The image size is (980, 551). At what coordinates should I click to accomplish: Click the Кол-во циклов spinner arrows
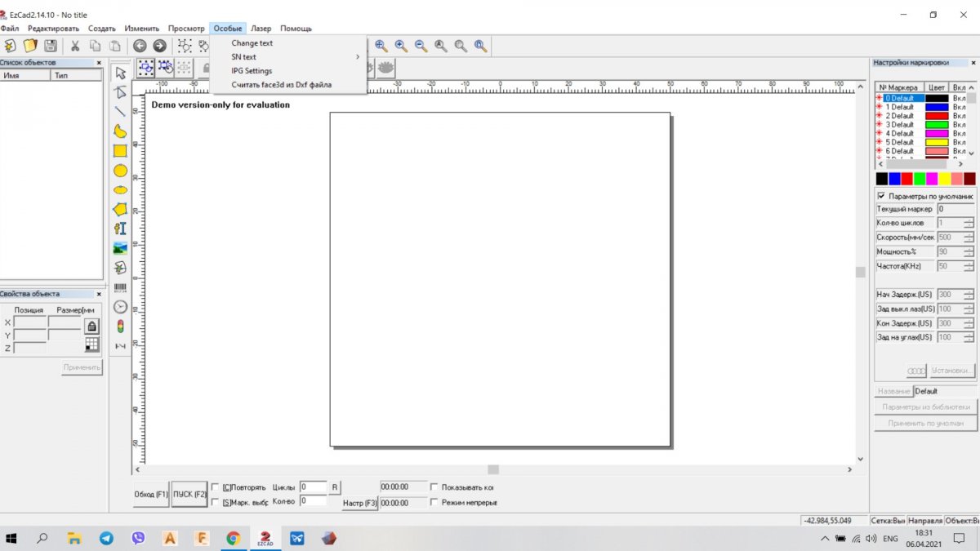point(969,223)
